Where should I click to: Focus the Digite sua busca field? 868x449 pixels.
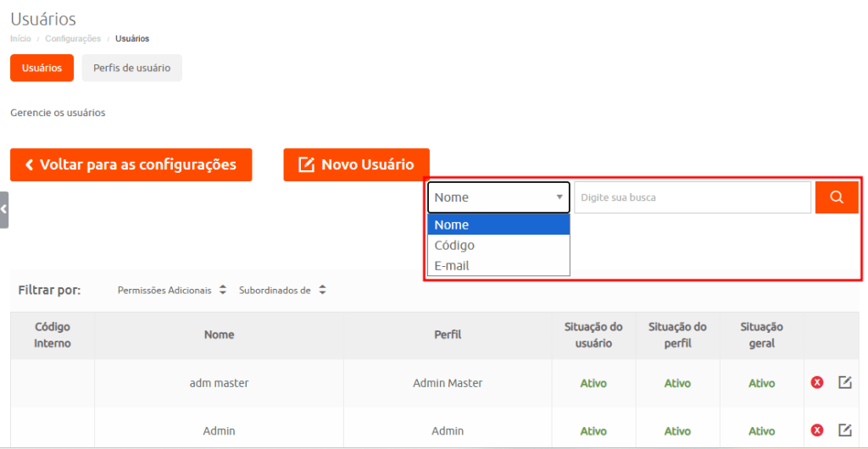tap(692, 197)
